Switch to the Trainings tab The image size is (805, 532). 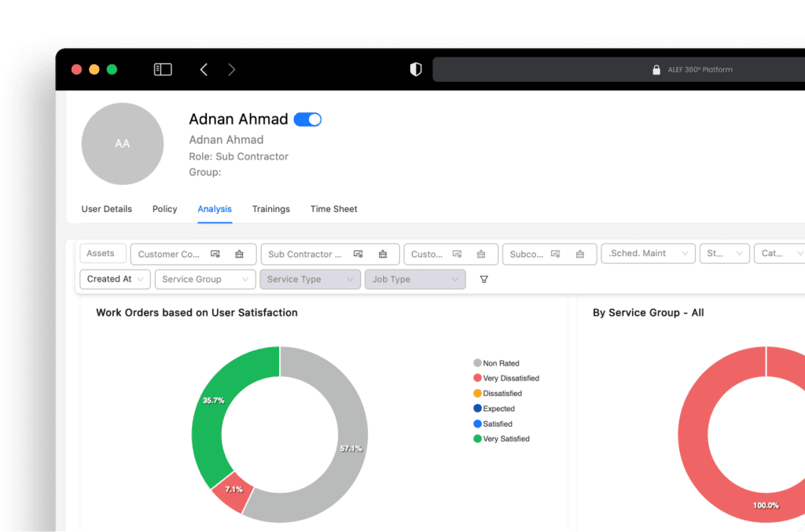coord(270,209)
